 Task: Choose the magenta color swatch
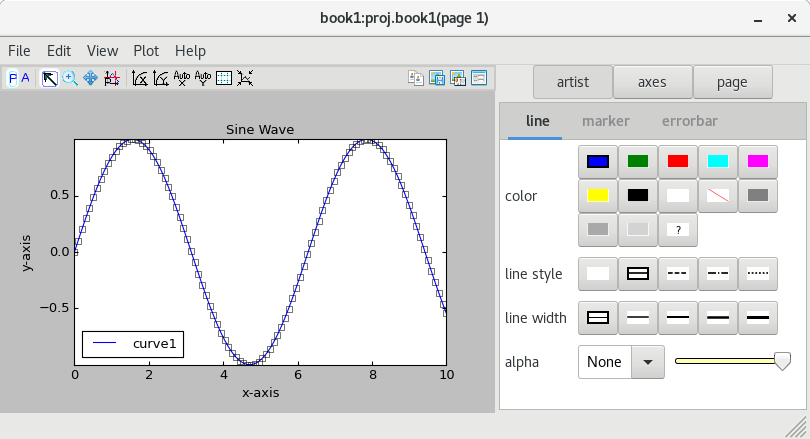click(x=758, y=162)
